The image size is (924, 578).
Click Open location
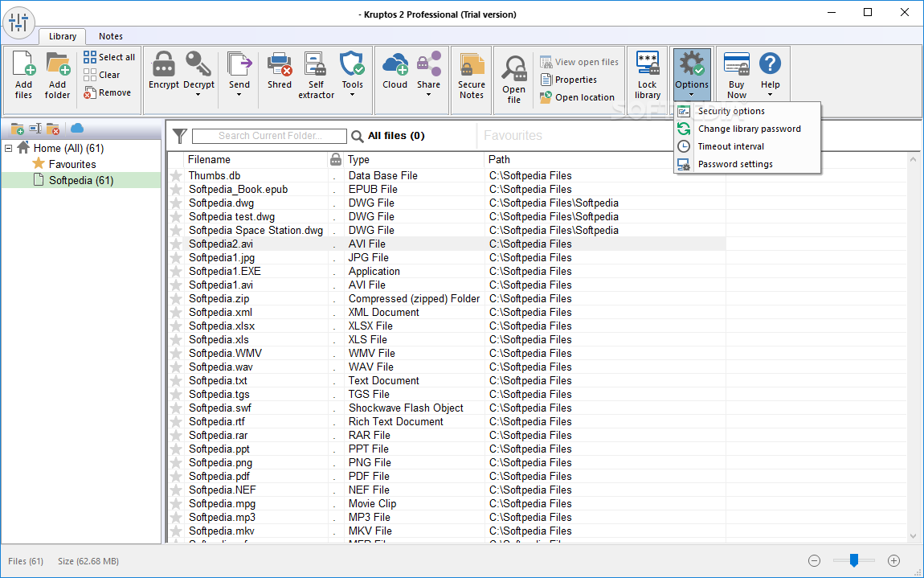(x=578, y=97)
